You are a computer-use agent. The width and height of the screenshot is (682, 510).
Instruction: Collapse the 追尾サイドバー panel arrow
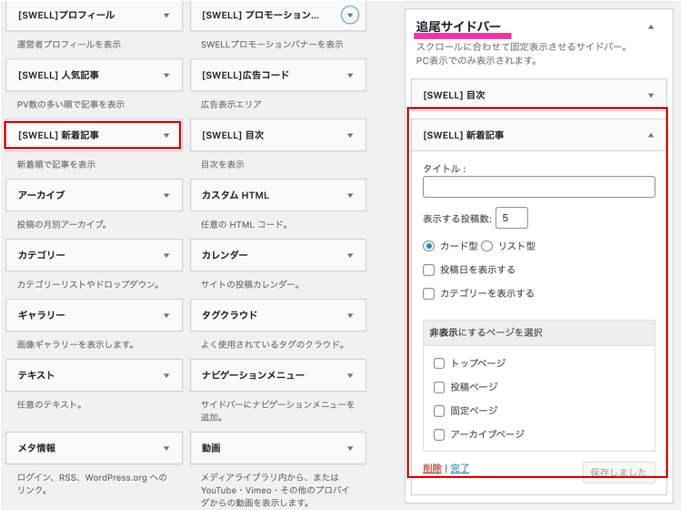point(651,27)
